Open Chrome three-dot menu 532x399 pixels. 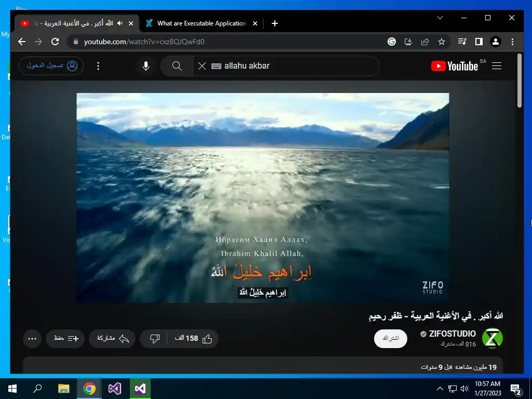point(512,42)
